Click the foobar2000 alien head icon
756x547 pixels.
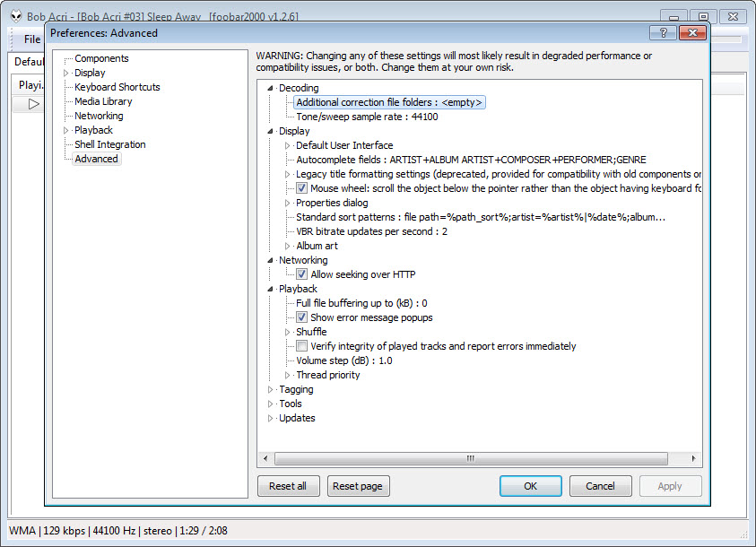click(x=16, y=16)
